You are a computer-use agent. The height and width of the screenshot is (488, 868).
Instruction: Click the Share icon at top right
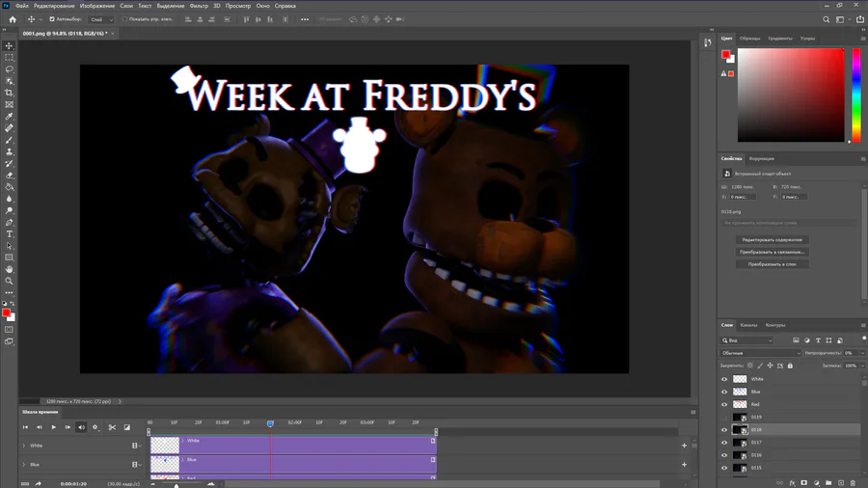[x=859, y=19]
